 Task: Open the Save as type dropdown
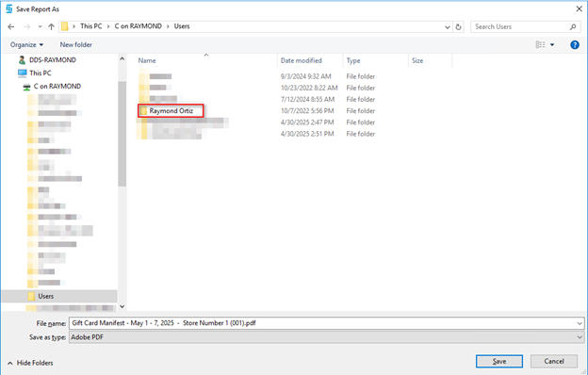pos(326,337)
